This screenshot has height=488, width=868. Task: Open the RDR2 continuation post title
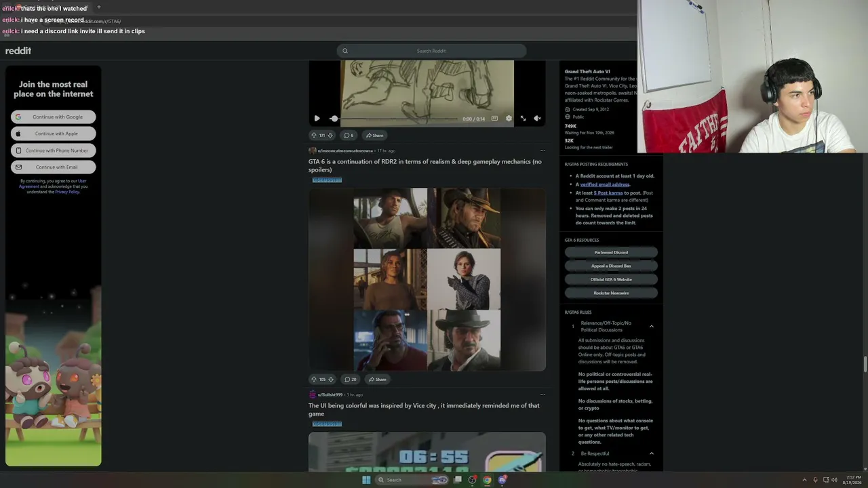click(x=425, y=165)
